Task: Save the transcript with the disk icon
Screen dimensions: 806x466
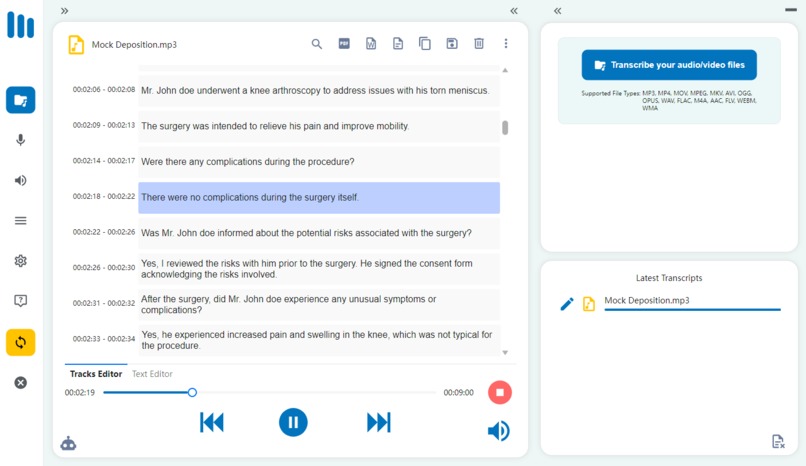Action: tap(452, 44)
